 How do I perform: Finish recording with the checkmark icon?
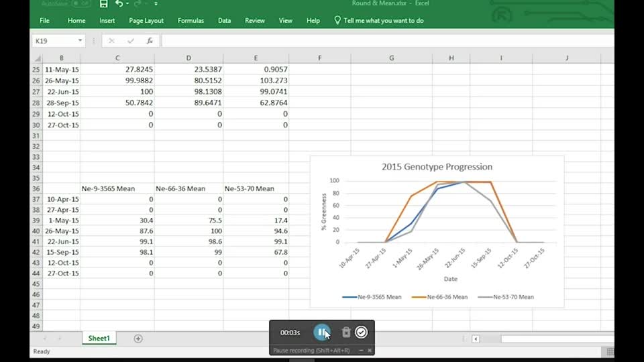tap(361, 332)
